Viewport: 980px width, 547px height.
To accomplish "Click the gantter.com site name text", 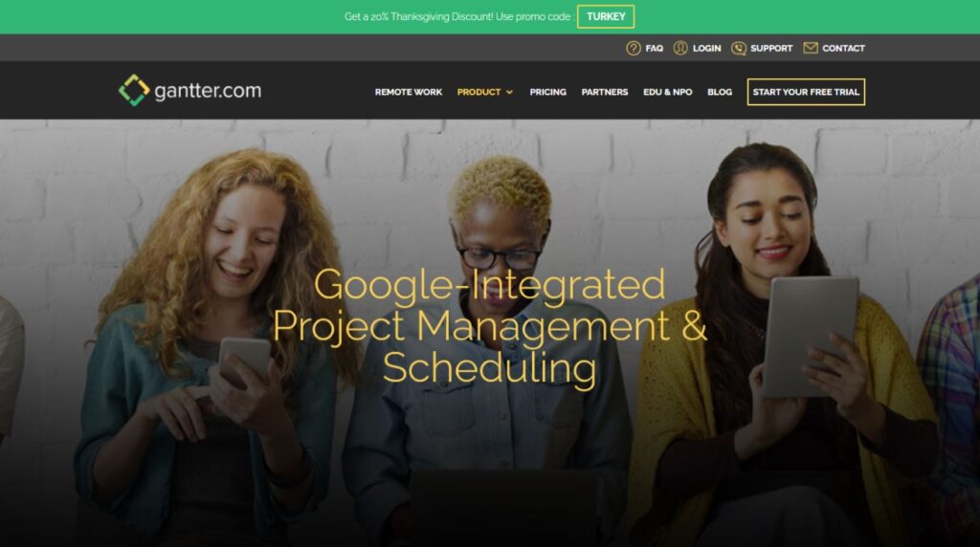I will 208,91.
